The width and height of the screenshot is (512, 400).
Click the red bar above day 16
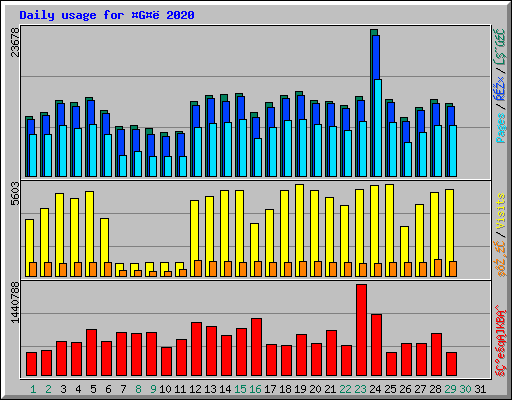(256, 347)
